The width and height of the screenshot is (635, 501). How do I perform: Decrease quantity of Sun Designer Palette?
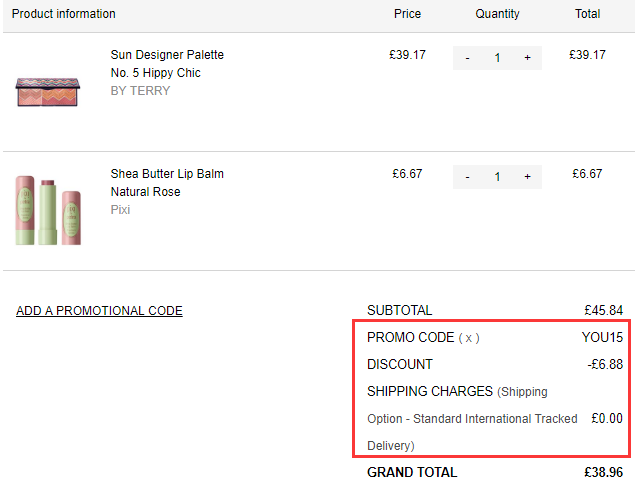[x=467, y=58]
